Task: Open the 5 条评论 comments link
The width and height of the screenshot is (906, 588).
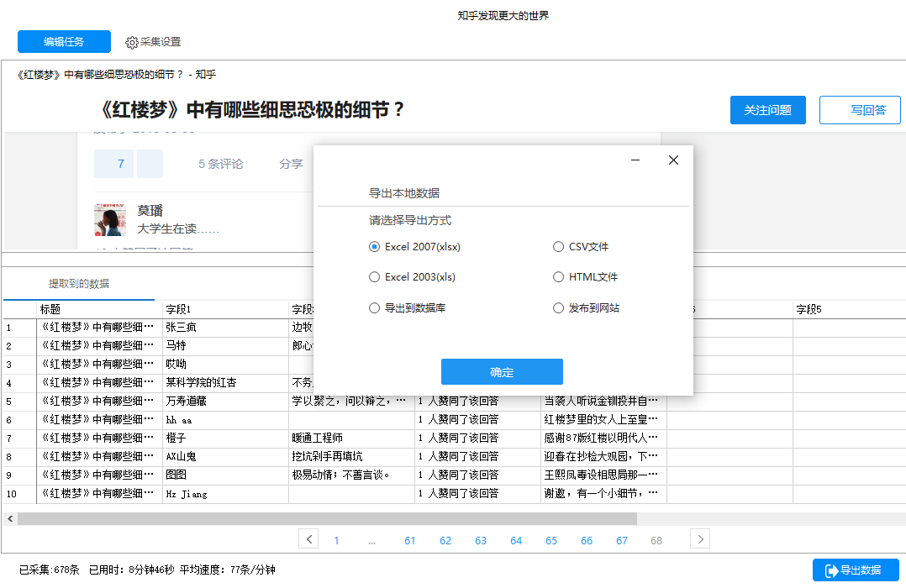Action: [x=221, y=164]
